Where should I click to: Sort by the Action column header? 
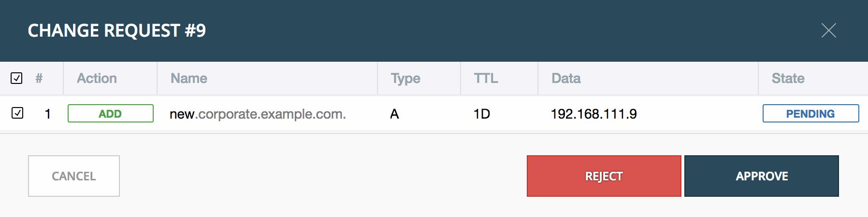(97, 78)
